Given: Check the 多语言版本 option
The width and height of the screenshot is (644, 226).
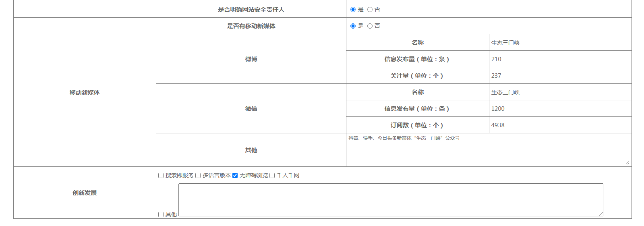Looking at the screenshot, I should tap(198, 175).
